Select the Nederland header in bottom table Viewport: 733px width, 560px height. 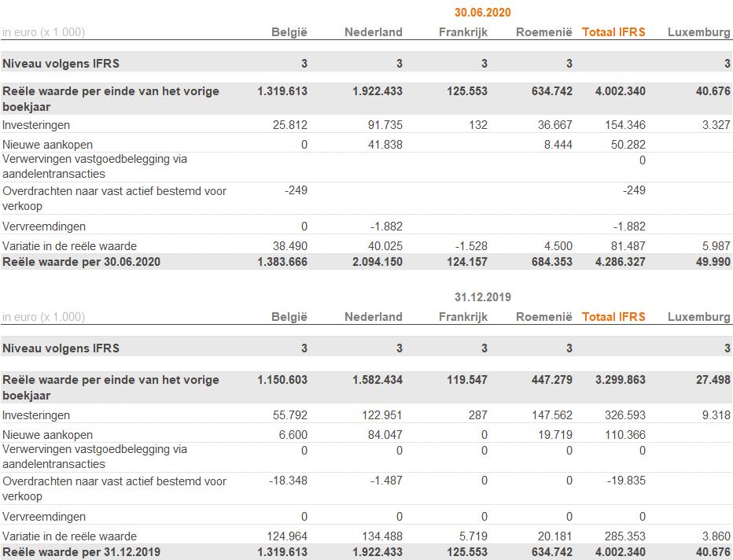(374, 317)
